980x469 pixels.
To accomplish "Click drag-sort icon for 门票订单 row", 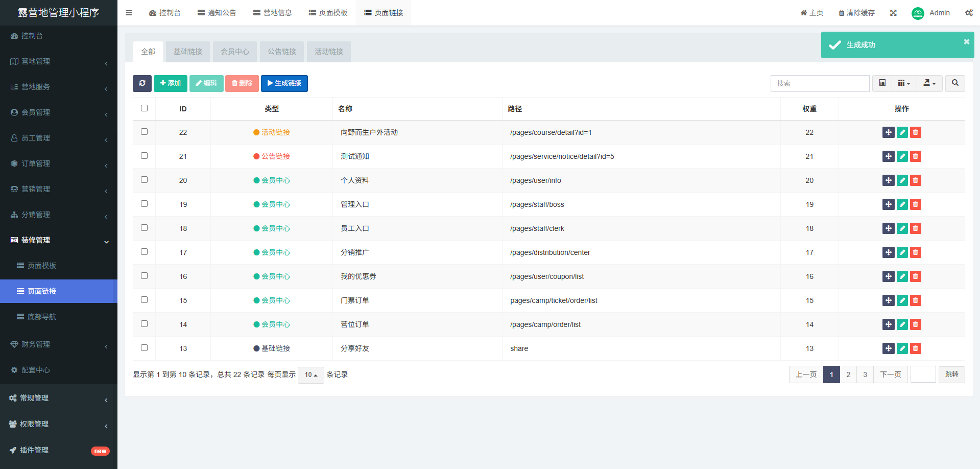I will tap(889, 300).
